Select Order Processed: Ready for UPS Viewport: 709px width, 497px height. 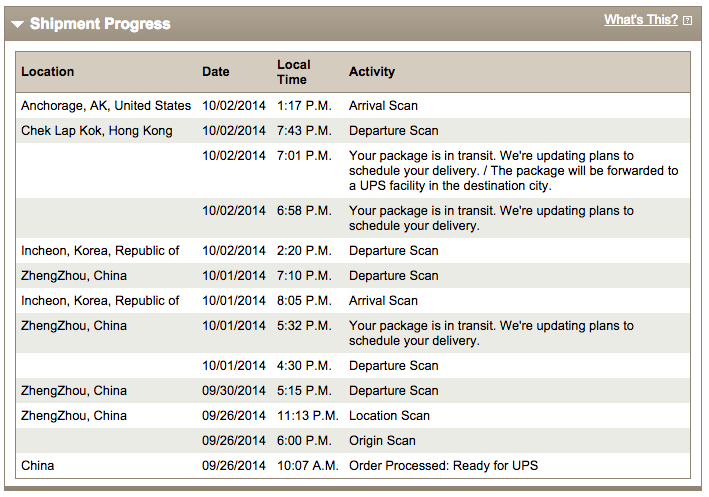(443, 465)
